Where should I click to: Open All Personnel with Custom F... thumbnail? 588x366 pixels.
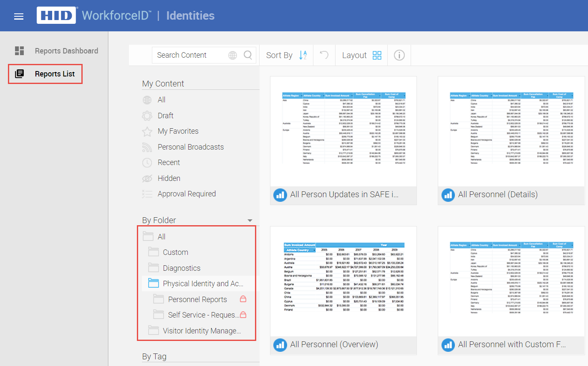pos(511,281)
